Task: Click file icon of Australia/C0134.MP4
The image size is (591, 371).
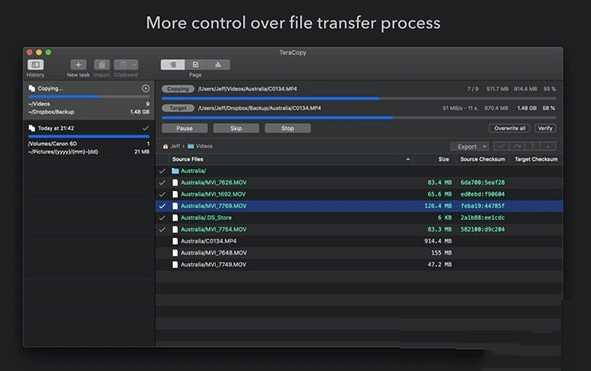Action: (x=175, y=241)
